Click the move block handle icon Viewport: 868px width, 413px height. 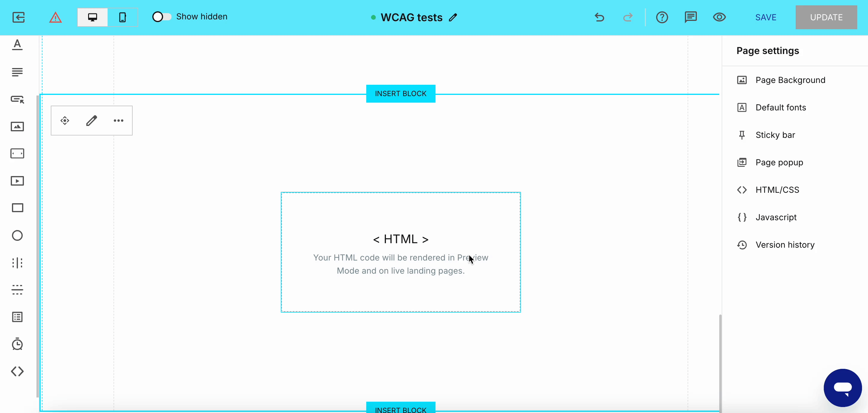65,121
